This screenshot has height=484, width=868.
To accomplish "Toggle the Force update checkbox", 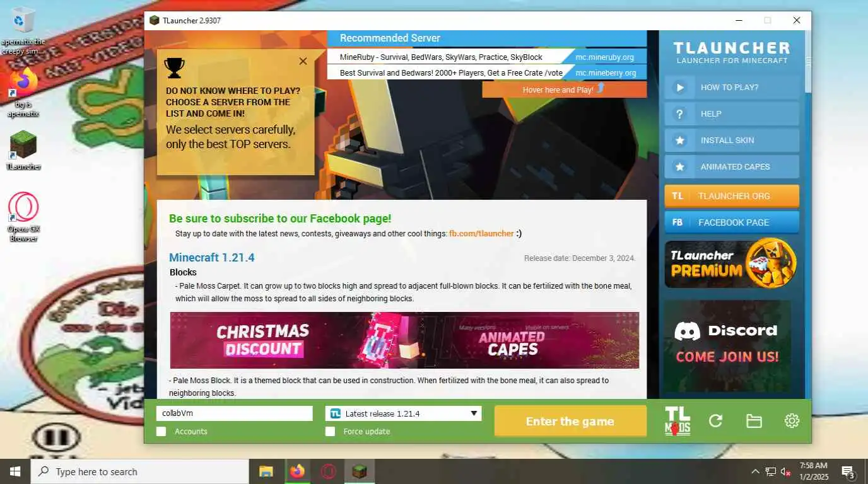I will click(330, 432).
